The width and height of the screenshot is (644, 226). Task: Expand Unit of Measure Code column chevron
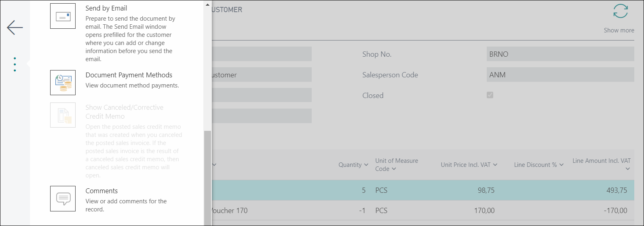[394, 169]
